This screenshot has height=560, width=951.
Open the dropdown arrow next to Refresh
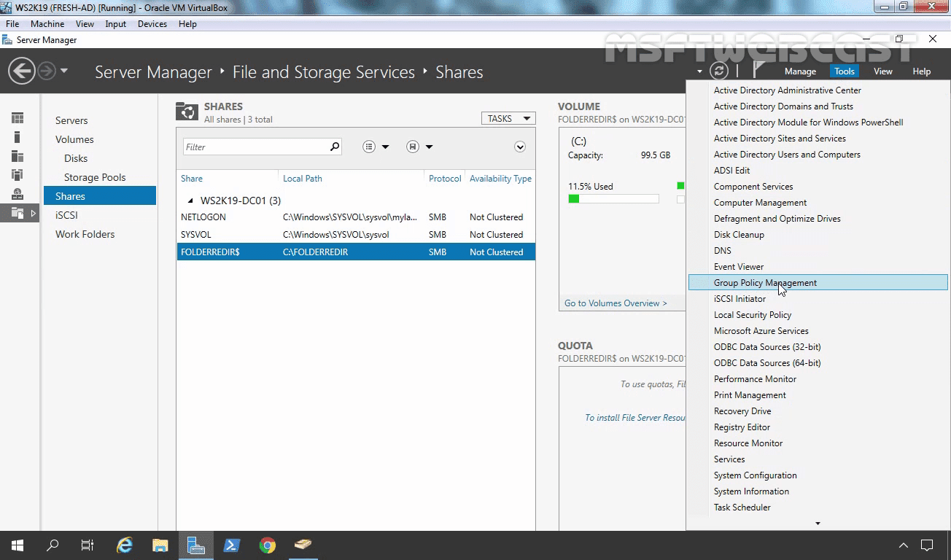(x=699, y=71)
